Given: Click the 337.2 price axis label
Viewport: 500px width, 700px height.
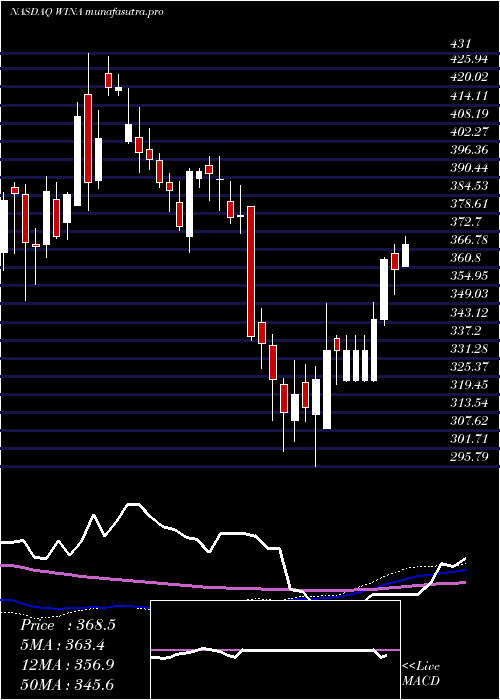Looking at the screenshot, I should coord(466,330).
